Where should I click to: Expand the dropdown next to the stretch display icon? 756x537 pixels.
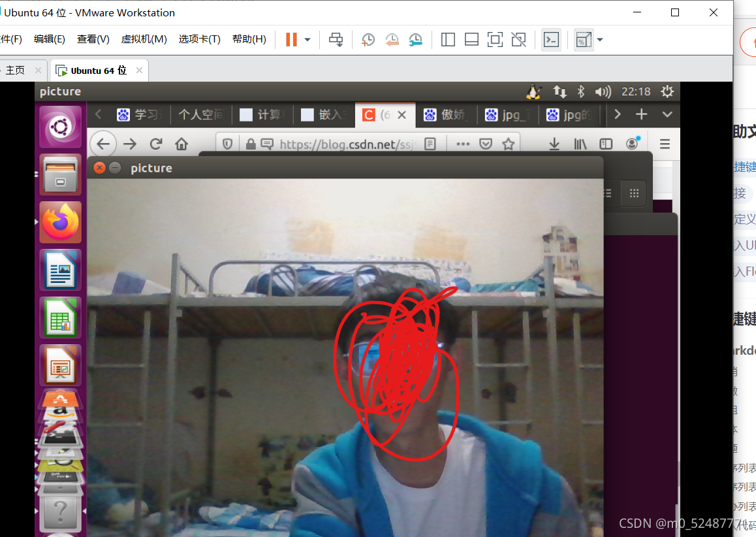click(600, 40)
